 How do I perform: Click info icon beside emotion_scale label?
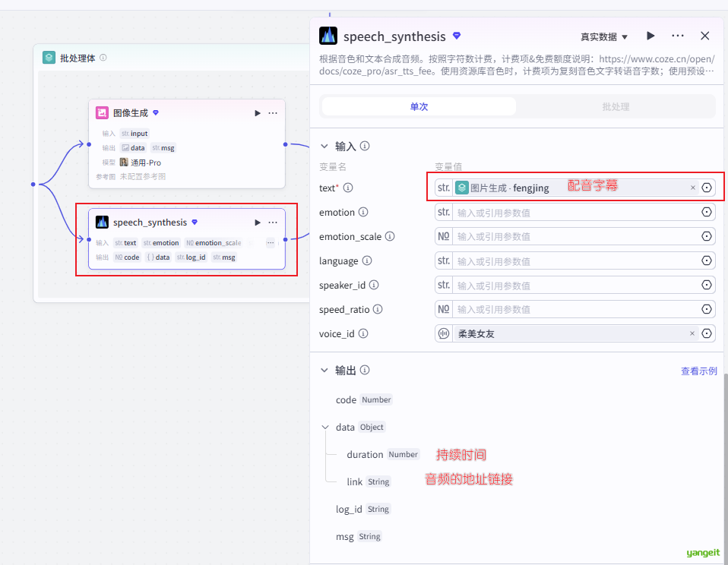coord(390,237)
